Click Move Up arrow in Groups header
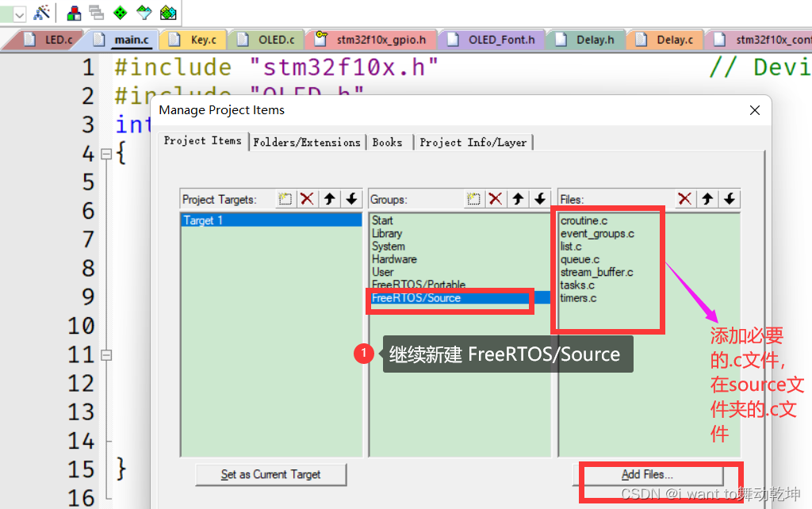Viewport: 812px width, 509px height. click(x=518, y=199)
